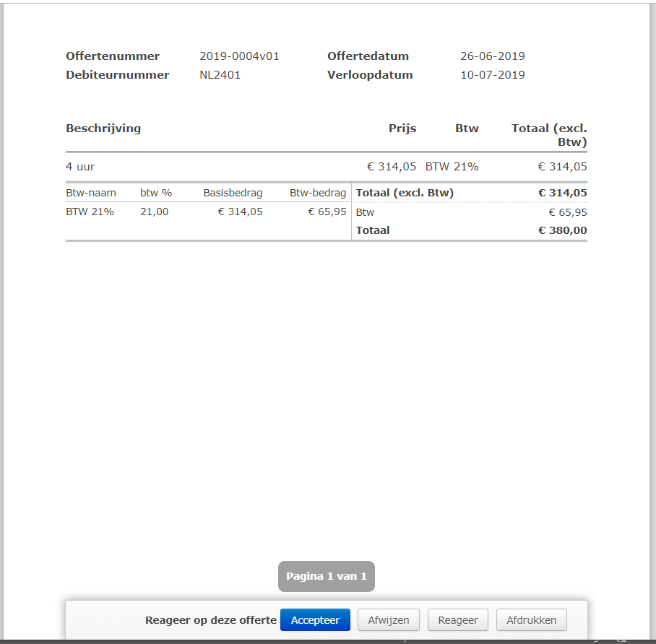Click the 21,00 percentage value
The height and width of the screenshot is (644, 656).
click(154, 212)
